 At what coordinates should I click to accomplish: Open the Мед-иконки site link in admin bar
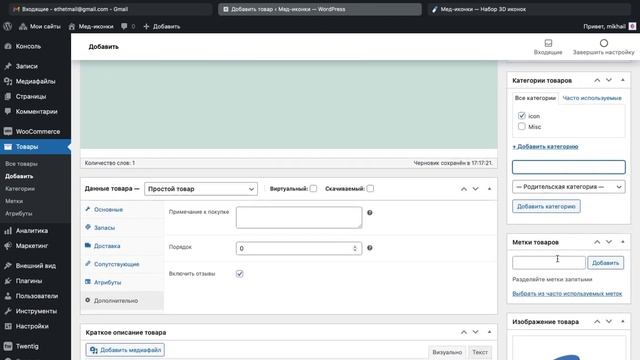click(x=91, y=27)
